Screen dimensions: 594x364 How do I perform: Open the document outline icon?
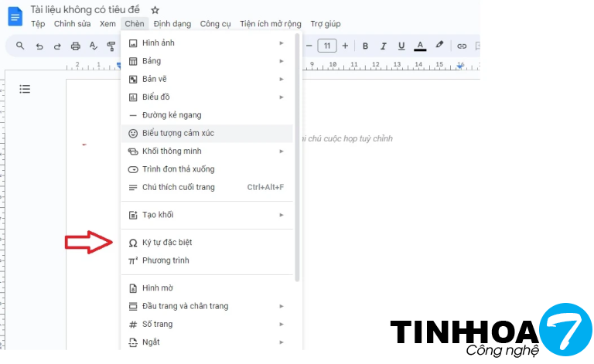tap(25, 90)
